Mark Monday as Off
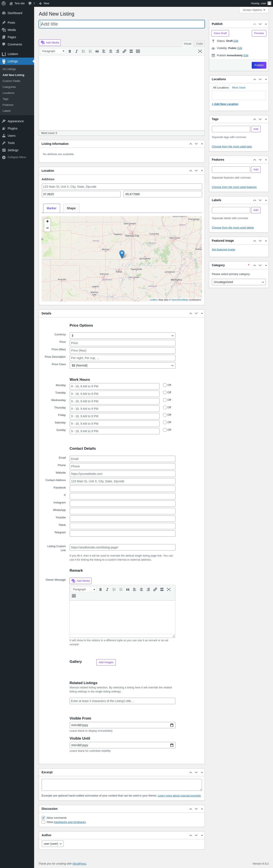The height and width of the screenshot is (868, 273). [165, 385]
